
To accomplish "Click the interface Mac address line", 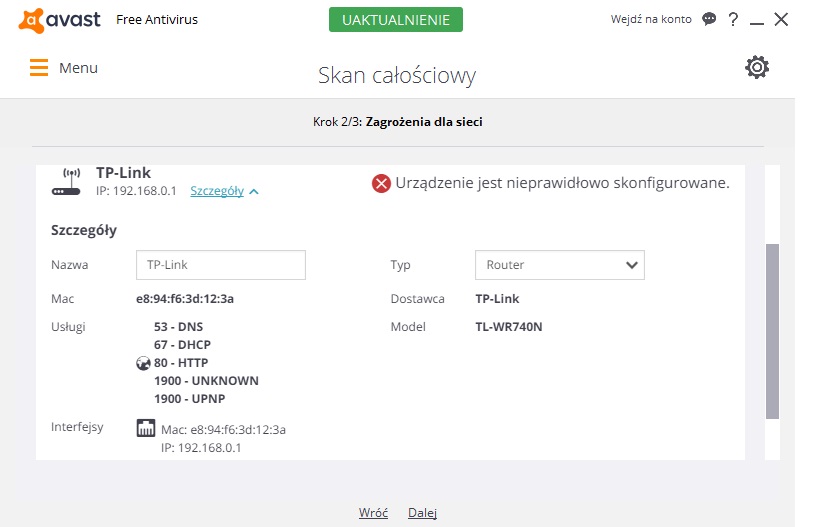I will 223,430.
